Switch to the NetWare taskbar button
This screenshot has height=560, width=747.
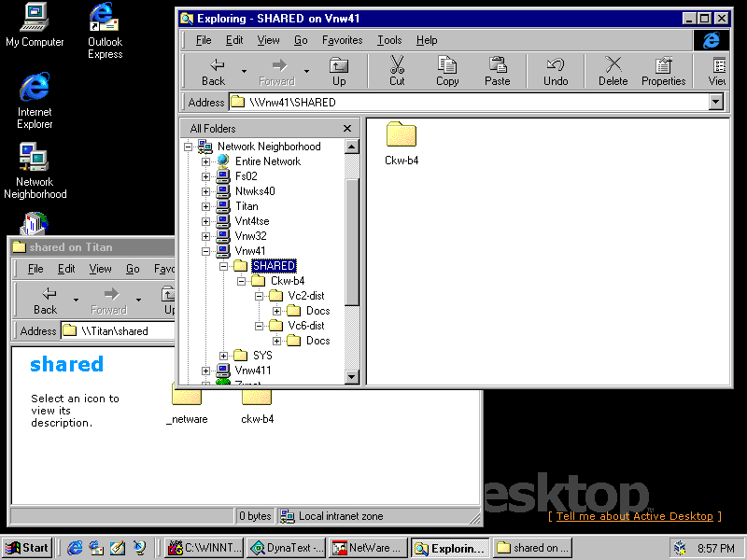coord(368,548)
